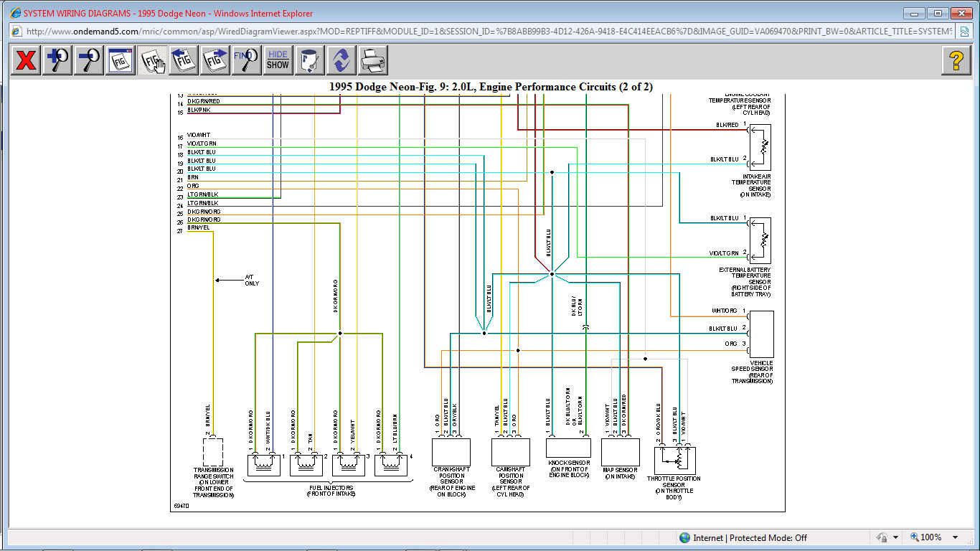The height and width of the screenshot is (551, 980).
Task: Zoom in with the plus magnifier tool
Action: coord(57,60)
